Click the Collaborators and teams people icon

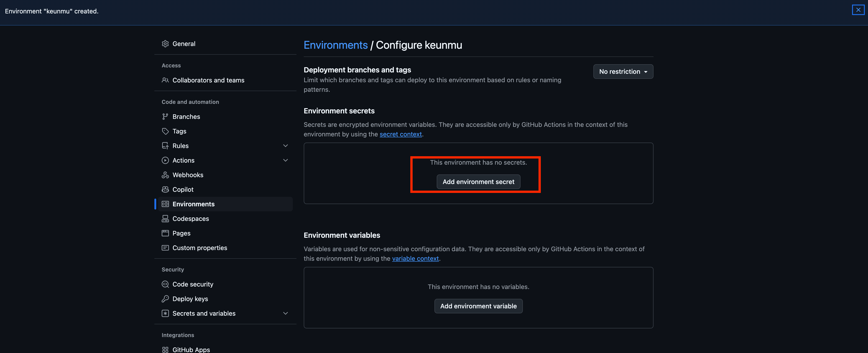[165, 80]
